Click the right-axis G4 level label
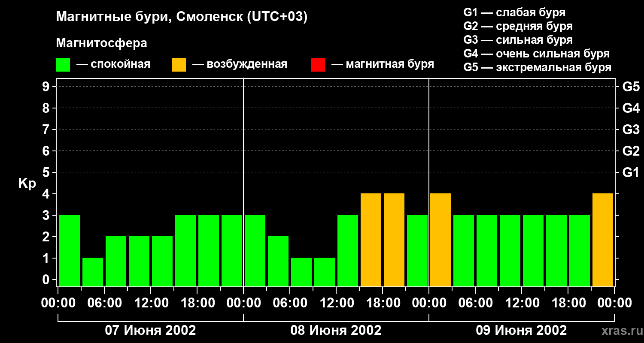The image size is (644, 343). pyautogui.click(x=631, y=108)
